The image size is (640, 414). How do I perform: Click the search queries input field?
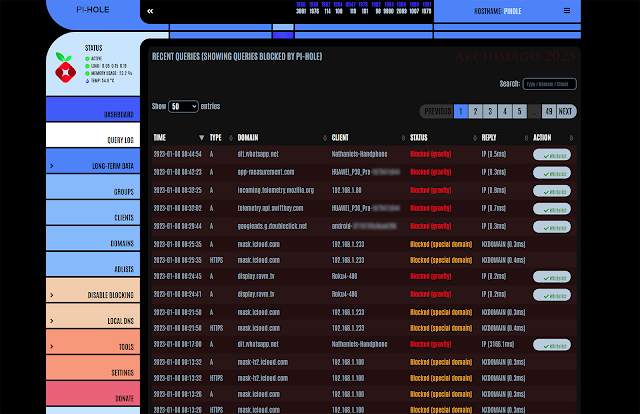549,84
